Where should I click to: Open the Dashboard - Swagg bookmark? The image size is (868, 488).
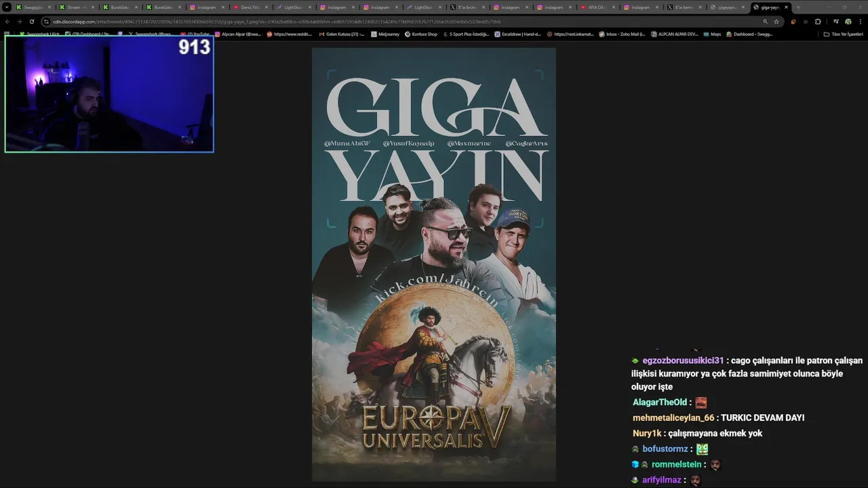click(749, 34)
